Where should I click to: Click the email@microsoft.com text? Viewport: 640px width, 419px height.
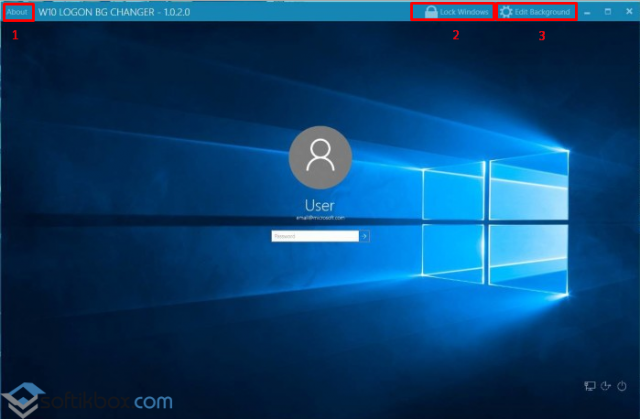coord(320,218)
